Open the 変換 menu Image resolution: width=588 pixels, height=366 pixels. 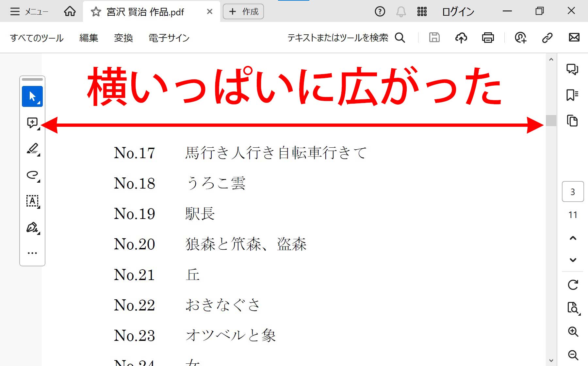[x=123, y=38]
